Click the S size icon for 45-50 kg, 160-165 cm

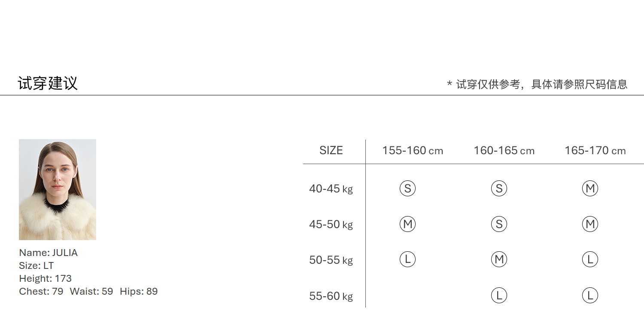[x=499, y=224]
